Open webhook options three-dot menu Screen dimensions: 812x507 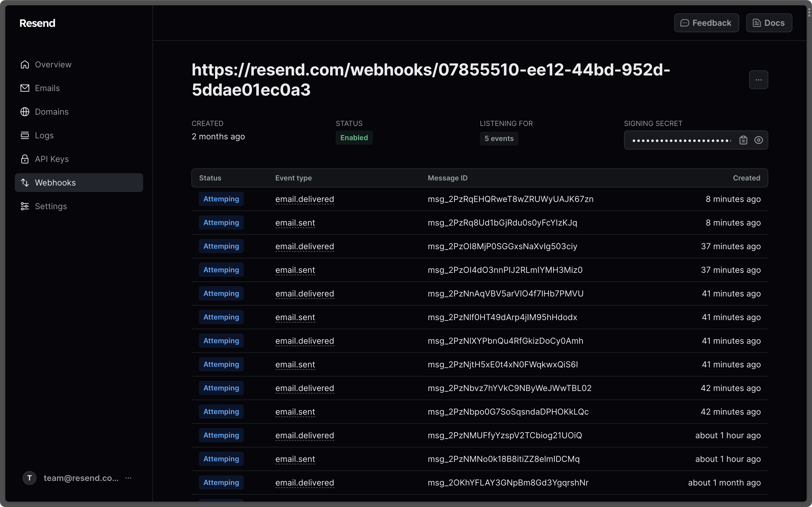pos(758,80)
